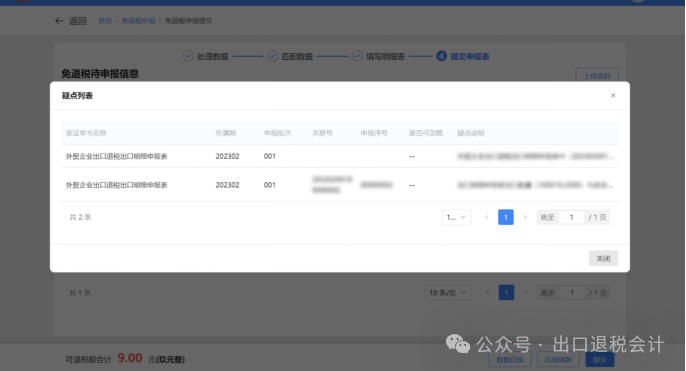686x371 pixels.
Task: Click the first row's 202302 period cell
Action: (228, 156)
